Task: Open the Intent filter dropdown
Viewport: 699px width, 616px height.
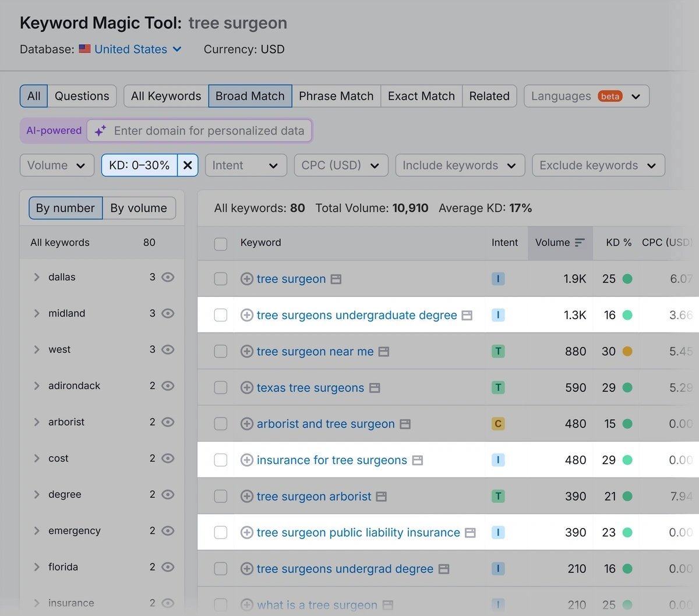Action: coord(246,165)
